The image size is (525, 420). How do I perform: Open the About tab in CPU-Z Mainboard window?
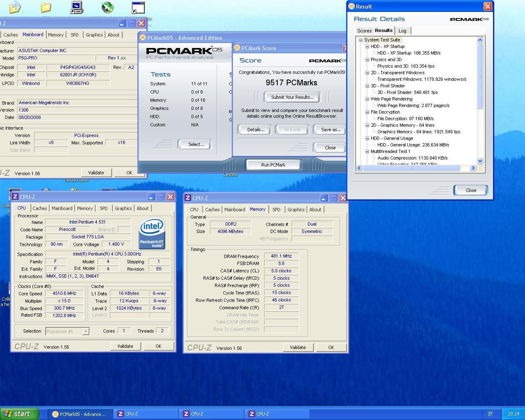(x=114, y=35)
